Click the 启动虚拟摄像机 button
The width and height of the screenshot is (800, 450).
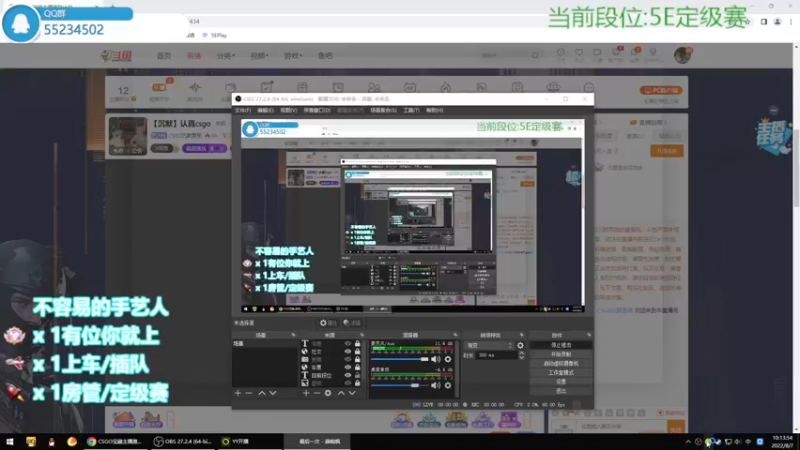(561, 363)
